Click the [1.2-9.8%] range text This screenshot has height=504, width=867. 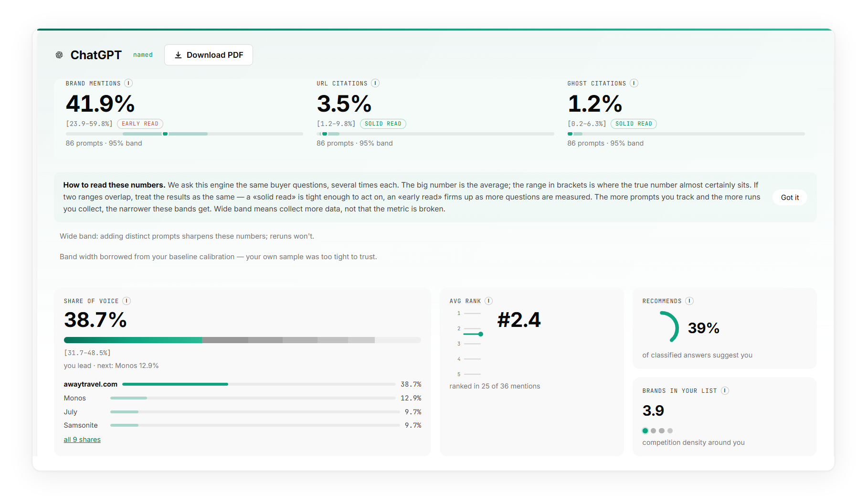[x=336, y=124]
